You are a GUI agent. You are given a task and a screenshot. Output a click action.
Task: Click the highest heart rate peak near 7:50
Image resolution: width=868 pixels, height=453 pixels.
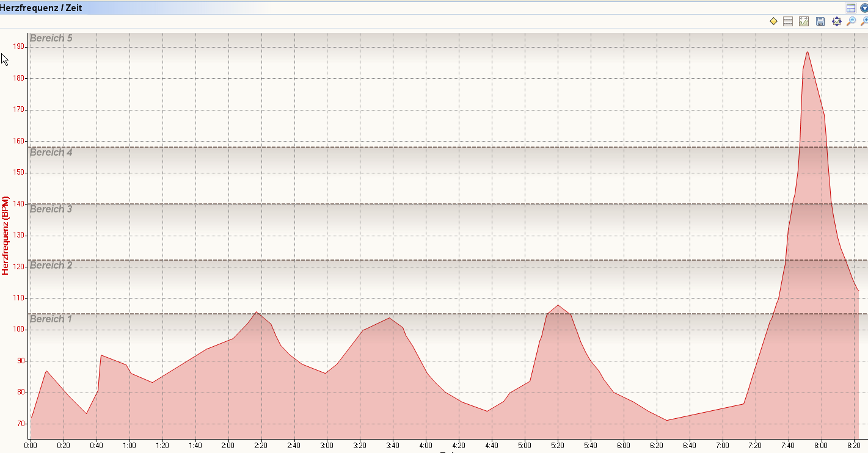808,52
